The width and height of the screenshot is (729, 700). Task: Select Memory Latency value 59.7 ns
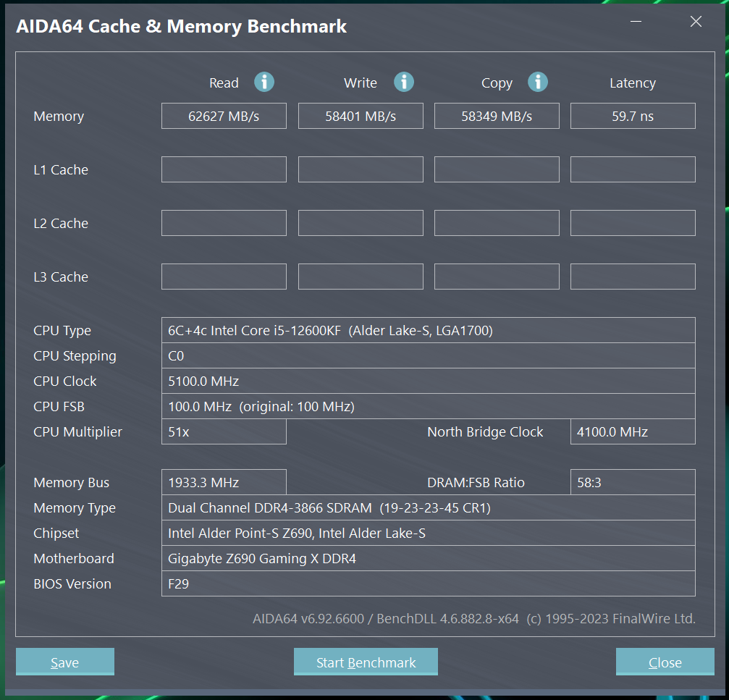(x=633, y=116)
